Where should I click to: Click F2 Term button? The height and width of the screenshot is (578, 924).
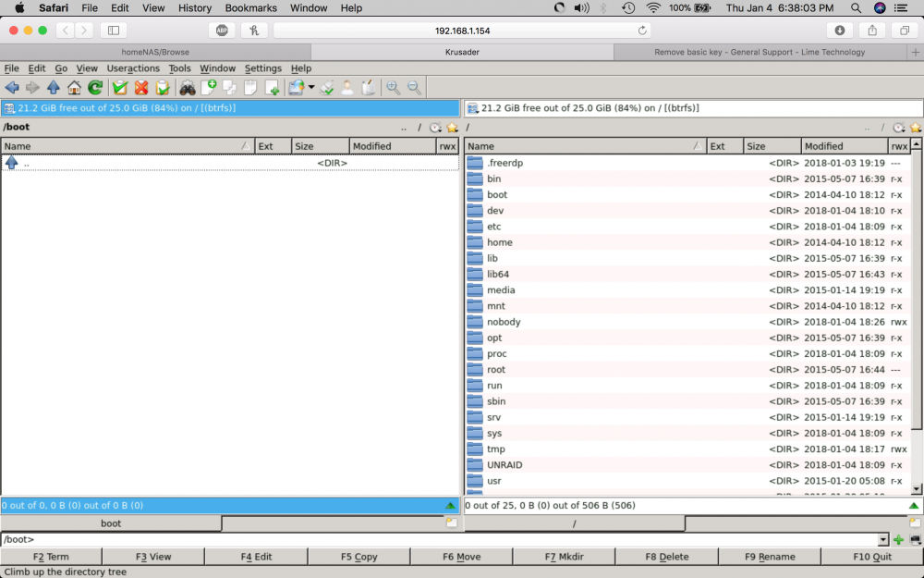coord(51,556)
